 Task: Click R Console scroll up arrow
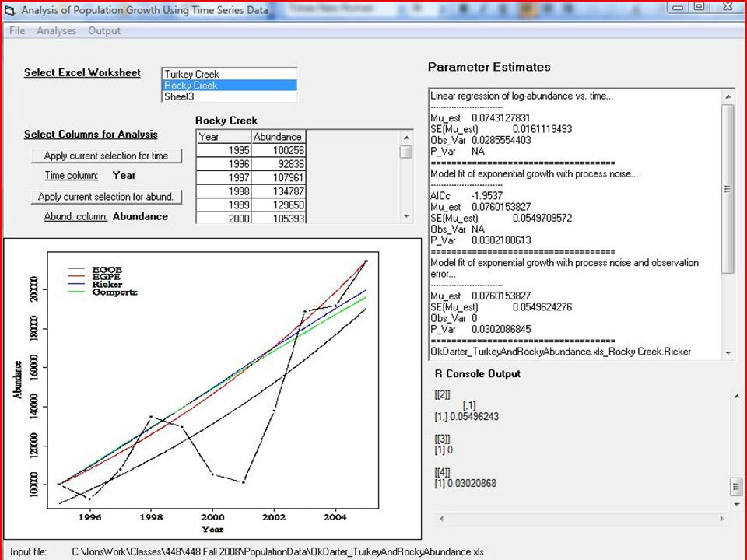pos(737,396)
